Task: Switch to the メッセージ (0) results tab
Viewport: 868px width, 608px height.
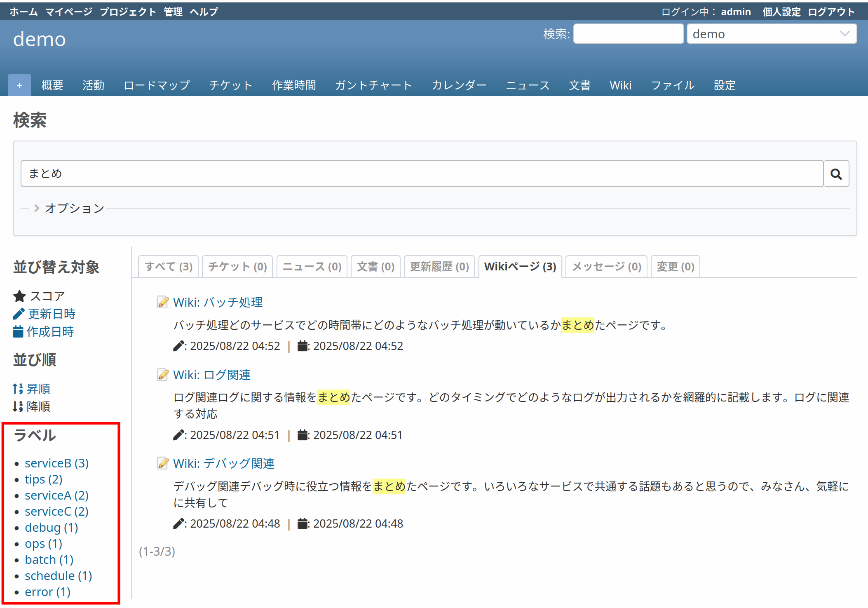Action: tap(605, 266)
